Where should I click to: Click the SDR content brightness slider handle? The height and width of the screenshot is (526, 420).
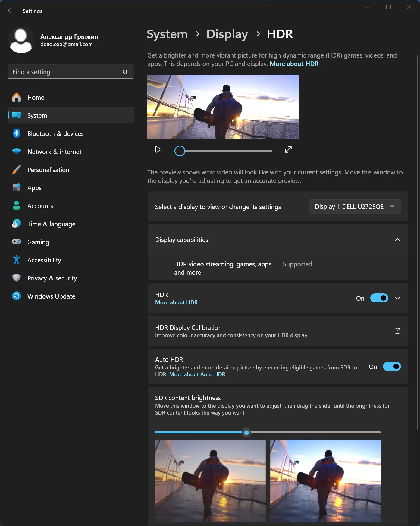point(246,433)
